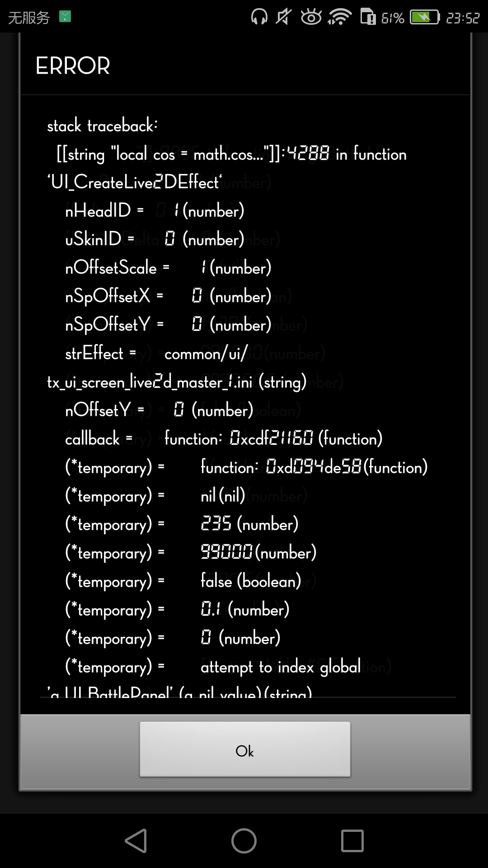Open recent apps square icon

click(x=352, y=841)
